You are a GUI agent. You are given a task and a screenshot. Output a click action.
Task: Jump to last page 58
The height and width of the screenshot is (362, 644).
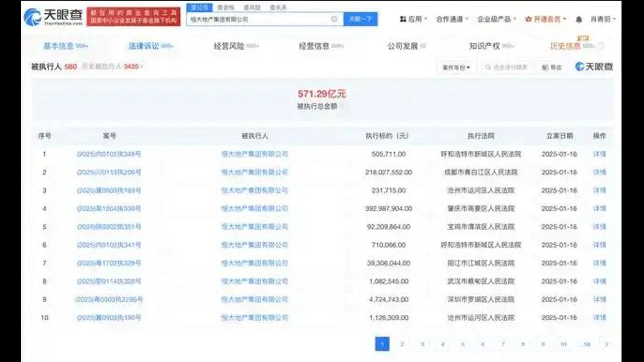coord(587,344)
